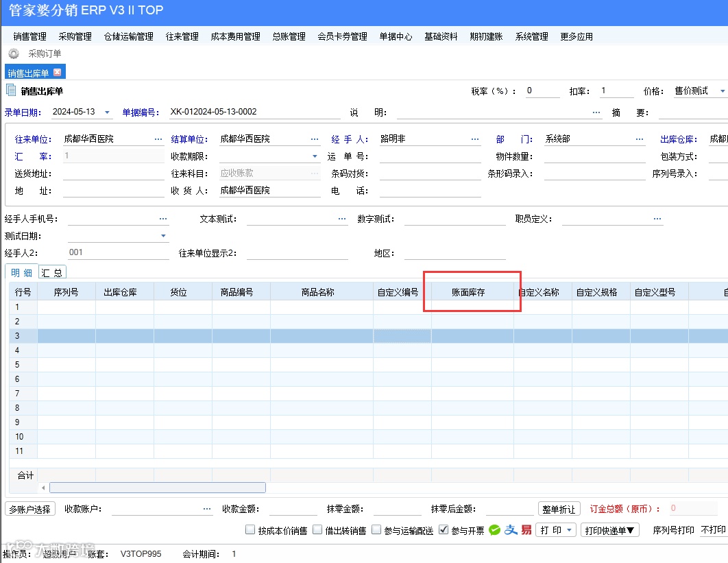Click the 商品名称 column header
Viewport: 728px width, 563px height.
pos(321,292)
